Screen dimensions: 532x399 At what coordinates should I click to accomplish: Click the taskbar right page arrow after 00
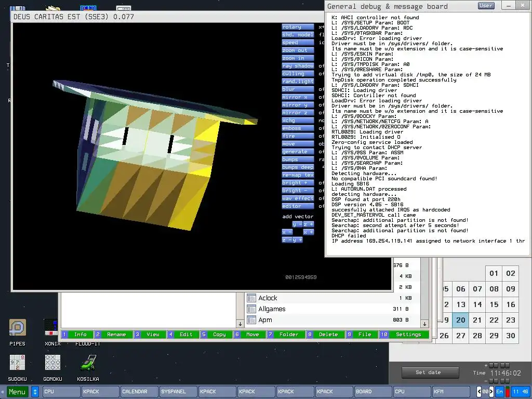pos(491,392)
